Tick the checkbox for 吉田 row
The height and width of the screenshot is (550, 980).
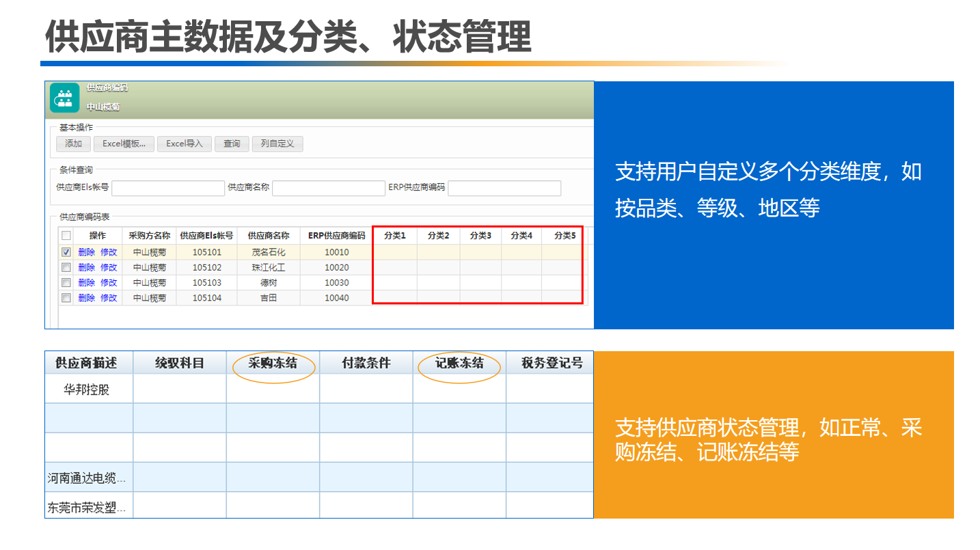66,297
